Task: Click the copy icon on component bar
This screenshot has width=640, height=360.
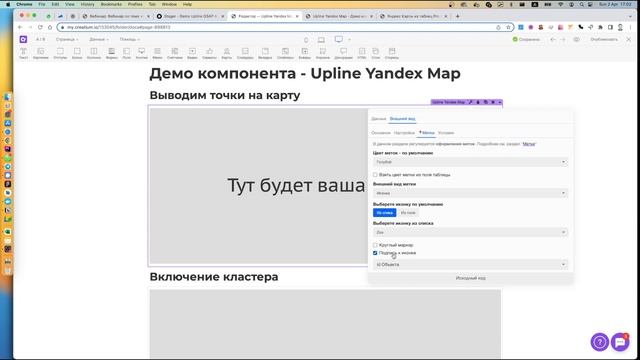Action: [x=485, y=102]
